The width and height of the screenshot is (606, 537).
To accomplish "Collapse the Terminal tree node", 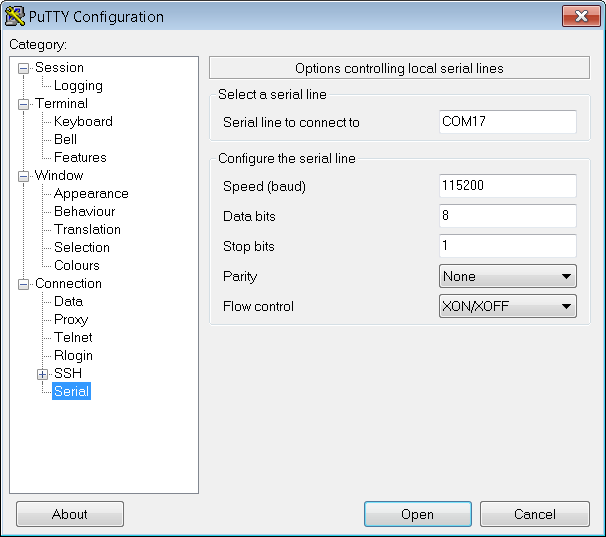I will coord(24,104).
